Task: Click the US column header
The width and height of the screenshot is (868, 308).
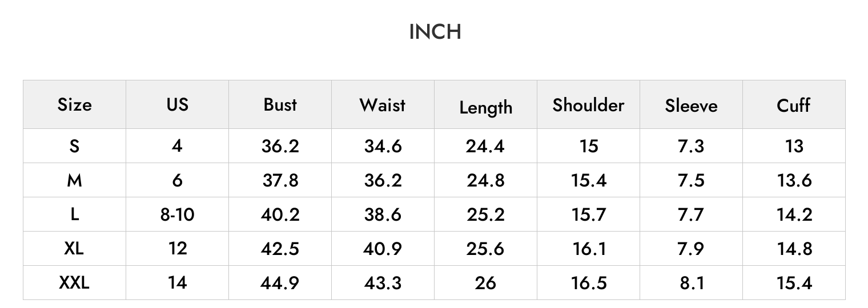Action: click(177, 105)
